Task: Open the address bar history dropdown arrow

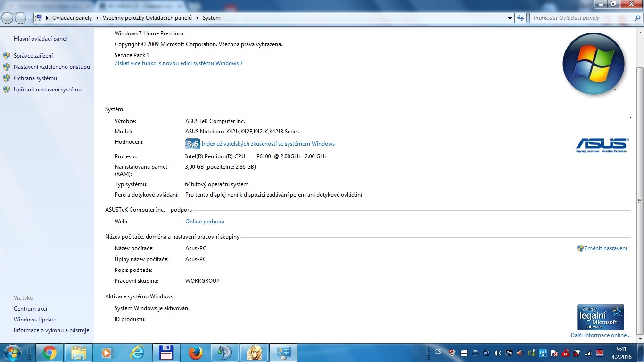Action: pos(510,18)
